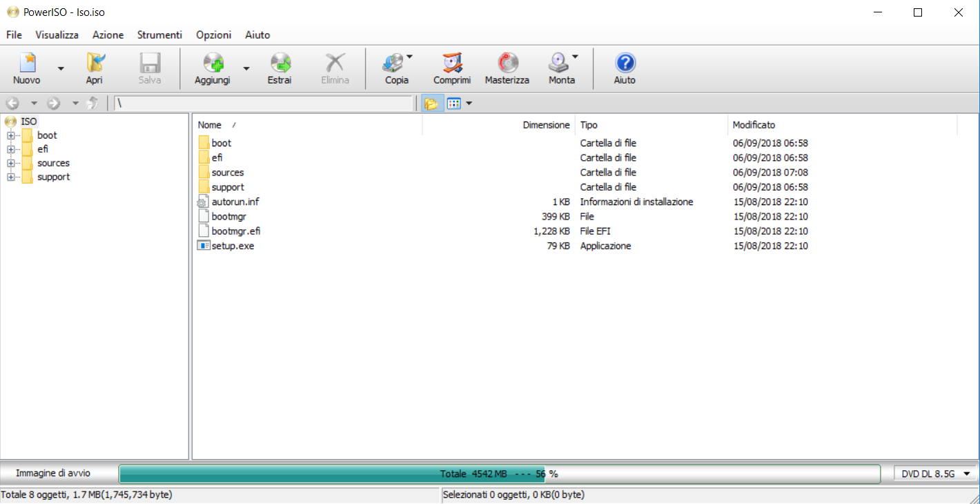Click the Monta dropdown arrow
980x504 pixels.
click(x=574, y=57)
